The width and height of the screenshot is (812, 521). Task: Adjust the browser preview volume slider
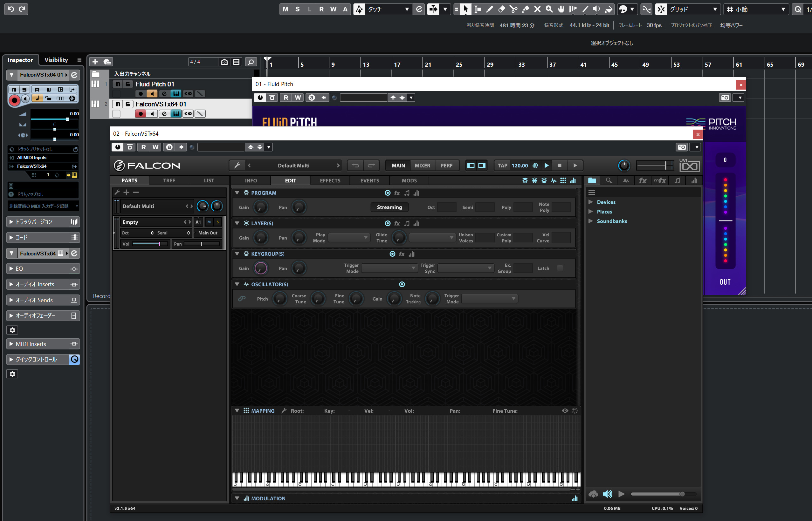(663, 494)
